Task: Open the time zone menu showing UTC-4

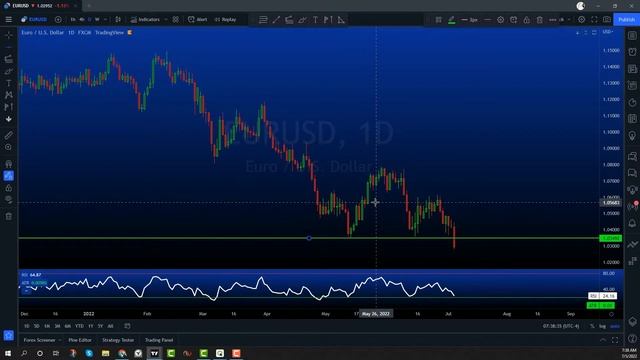Action: [561, 326]
